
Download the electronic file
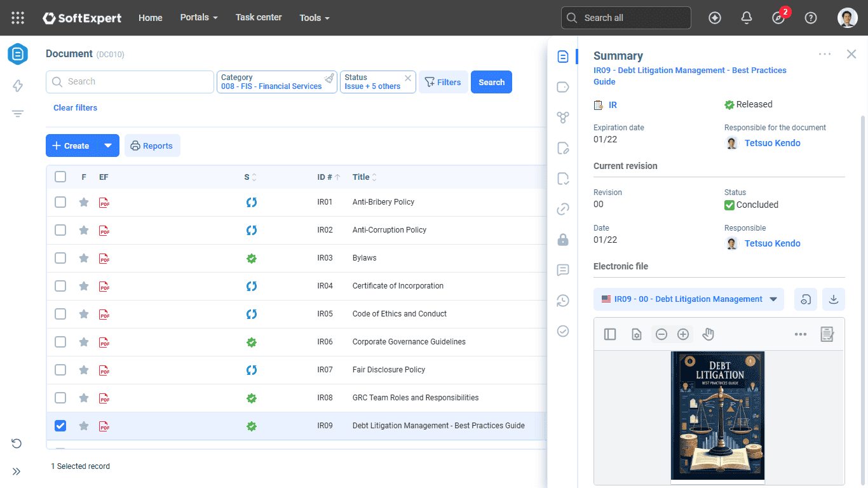point(834,299)
